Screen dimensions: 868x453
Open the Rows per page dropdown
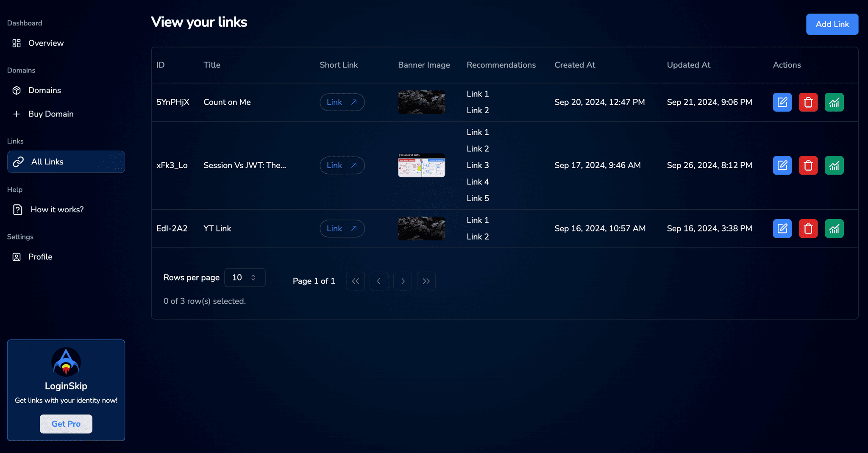tap(245, 278)
